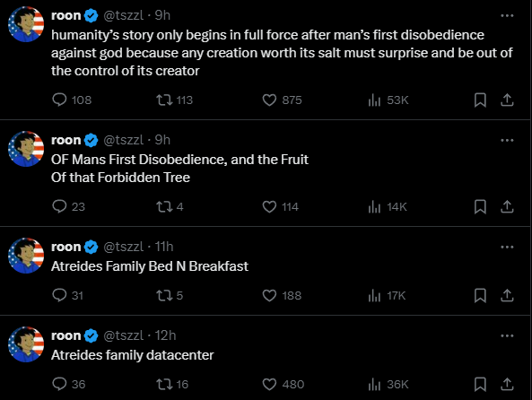Share the Atreides Family Bed N Breakfast tweet

[507, 295]
